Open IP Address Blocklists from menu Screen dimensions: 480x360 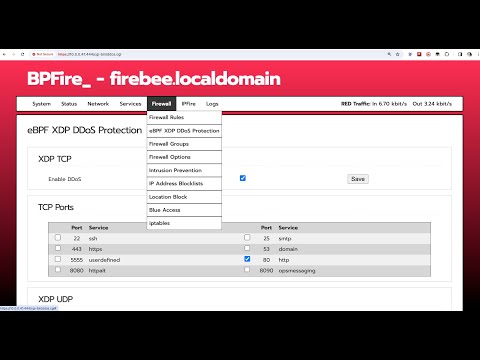pos(184,184)
